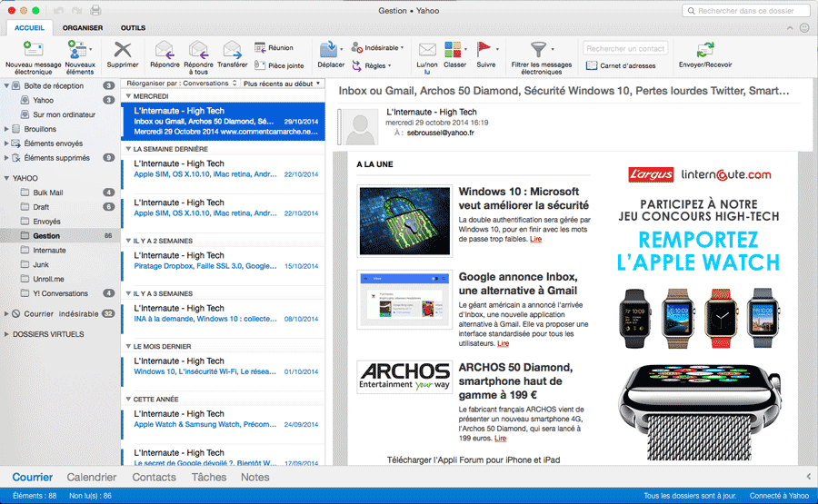Collapse the YAHOO account section
818x504 pixels.
6,178
